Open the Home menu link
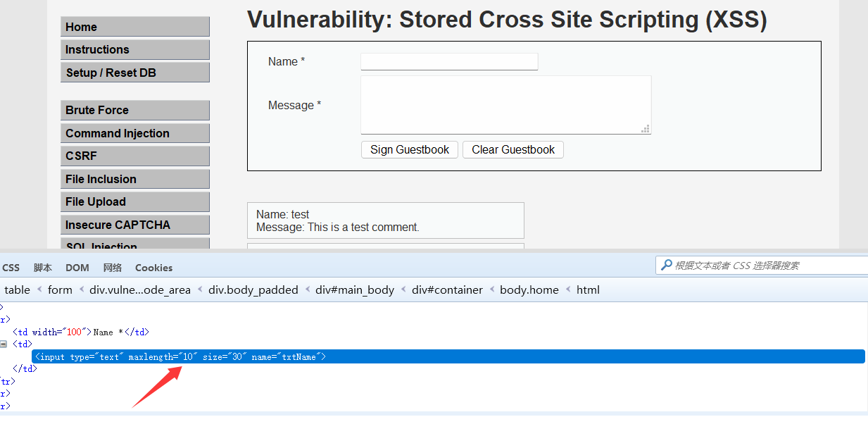This screenshot has width=868, height=436. point(135,27)
